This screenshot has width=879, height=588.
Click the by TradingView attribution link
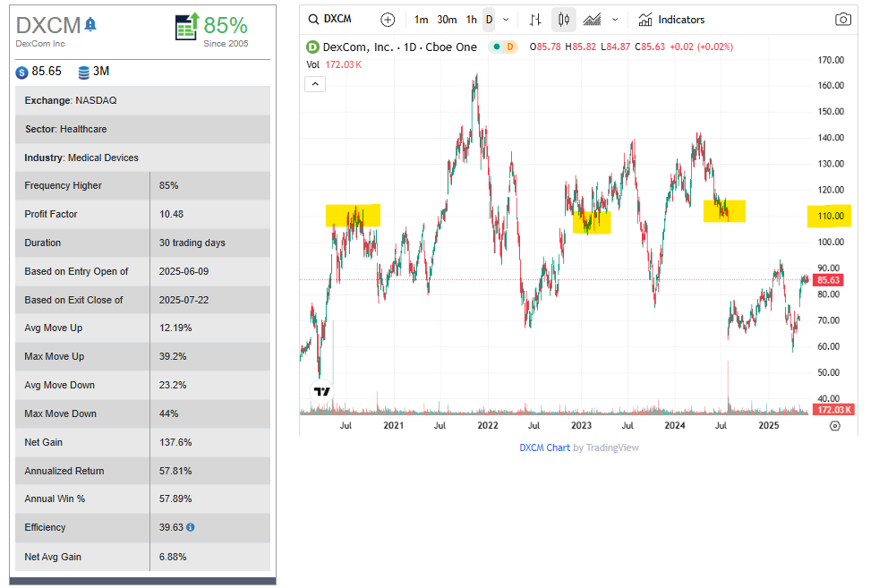605,447
